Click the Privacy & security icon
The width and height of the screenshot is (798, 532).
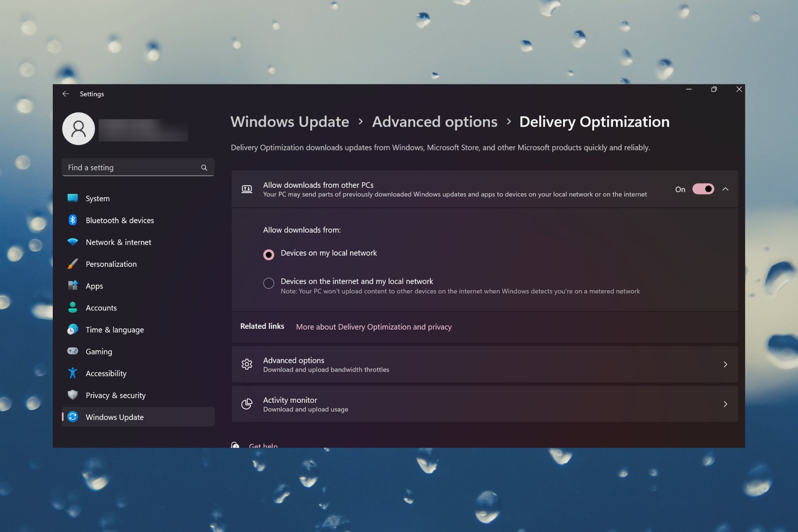point(72,395)
